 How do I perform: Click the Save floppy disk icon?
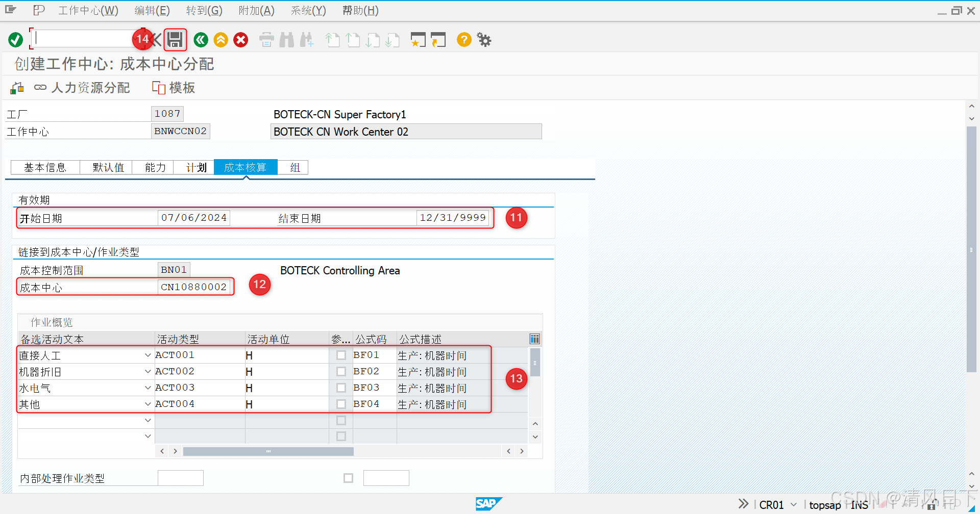point(175,40)
